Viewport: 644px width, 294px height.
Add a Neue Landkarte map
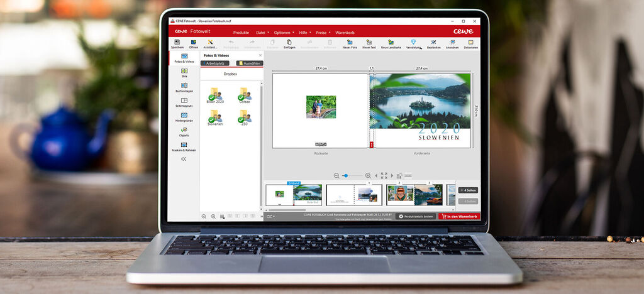[391, 44]
